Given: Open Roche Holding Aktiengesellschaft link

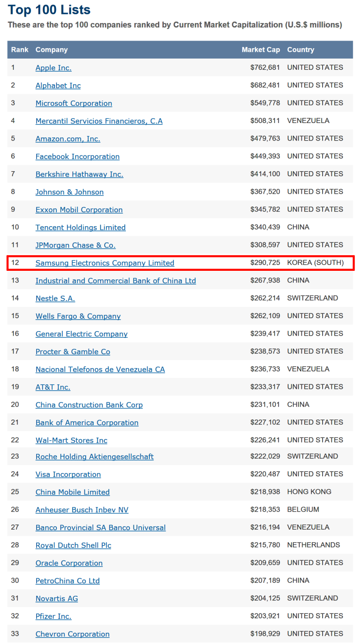Looking at the screenshot, I should point(94,457).
